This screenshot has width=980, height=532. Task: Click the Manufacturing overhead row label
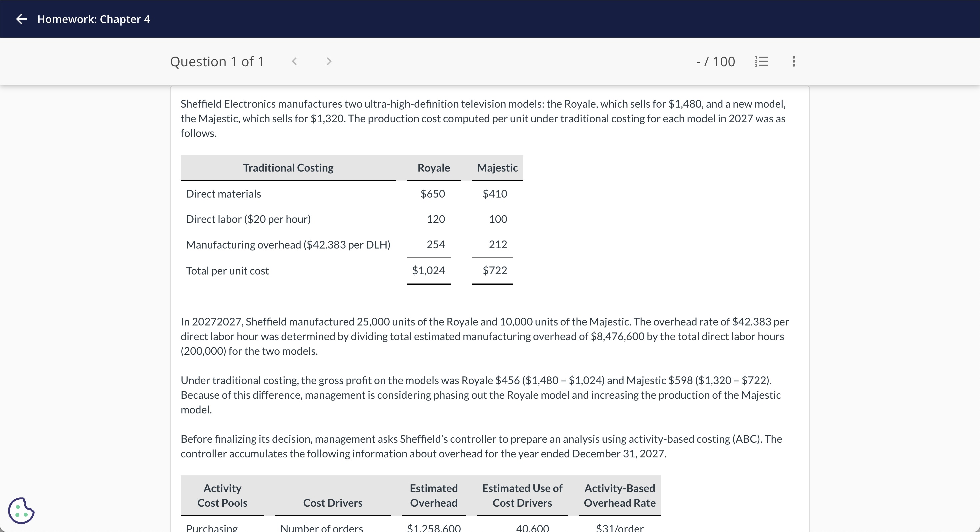pyautogui.click(x=288, y=245)
